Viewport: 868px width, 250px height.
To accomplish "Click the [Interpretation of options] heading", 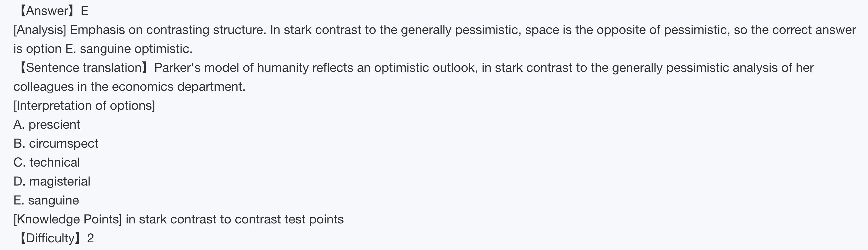I will click(x=84, y=106).
